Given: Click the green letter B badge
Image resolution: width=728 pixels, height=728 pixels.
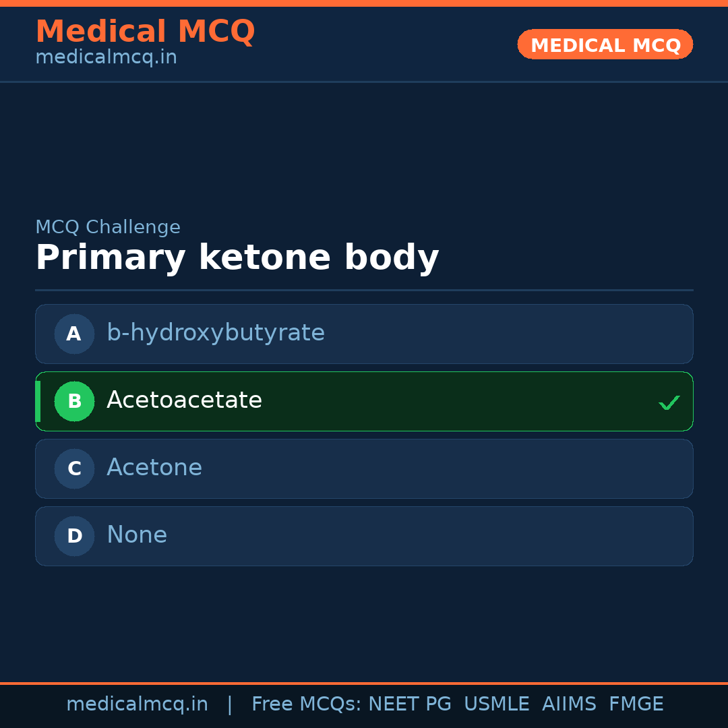Looking at the screenshot, I should (74, 401).
